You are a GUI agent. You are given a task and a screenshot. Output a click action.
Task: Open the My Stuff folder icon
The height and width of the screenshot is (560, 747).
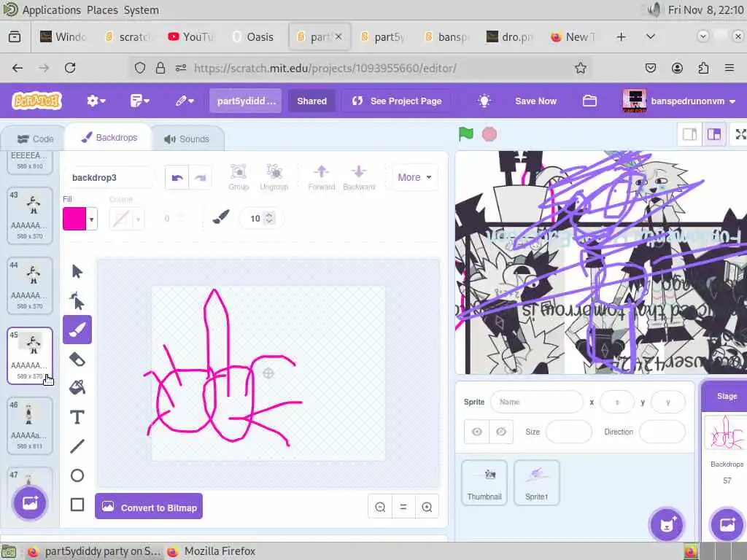coord(589,101)
